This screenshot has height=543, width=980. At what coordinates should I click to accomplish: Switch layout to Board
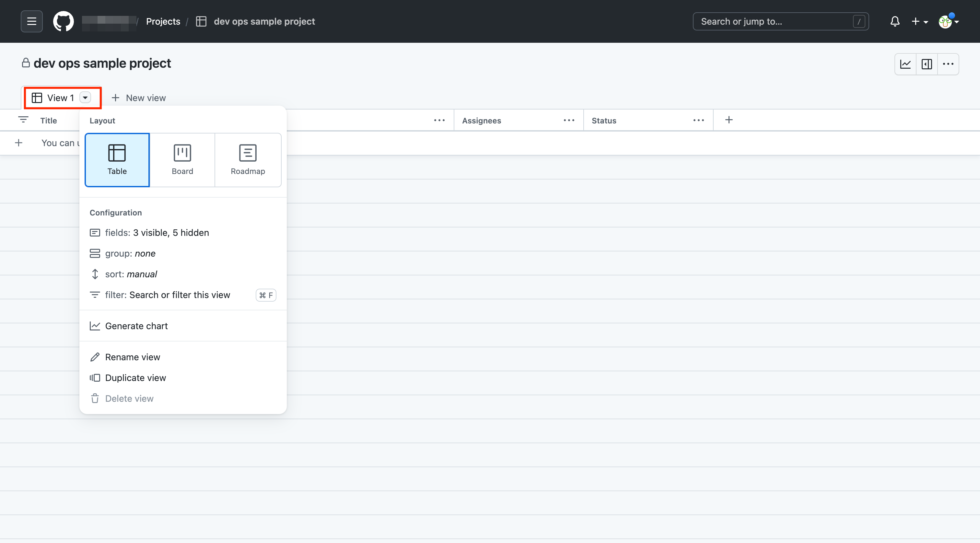pos(182,160)
